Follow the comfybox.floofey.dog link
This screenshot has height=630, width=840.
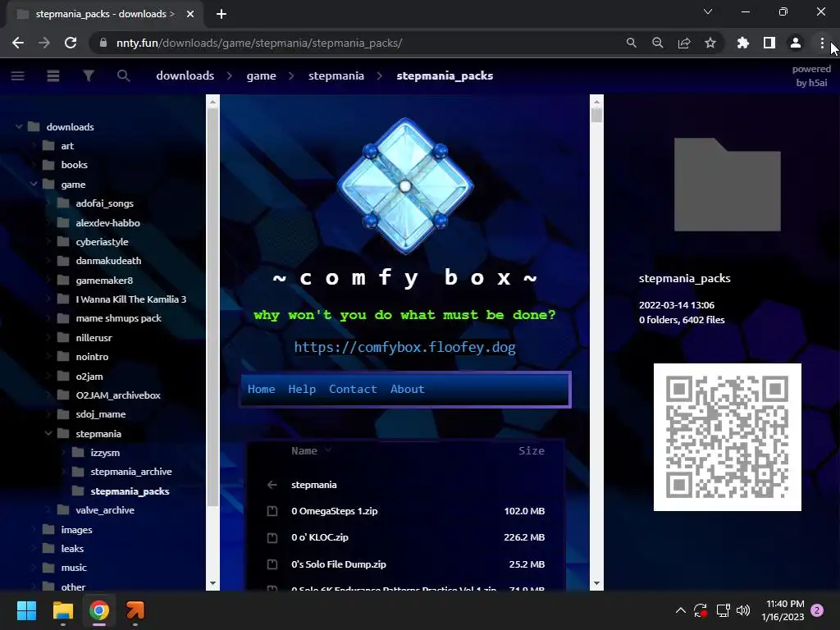click(405, 347)
